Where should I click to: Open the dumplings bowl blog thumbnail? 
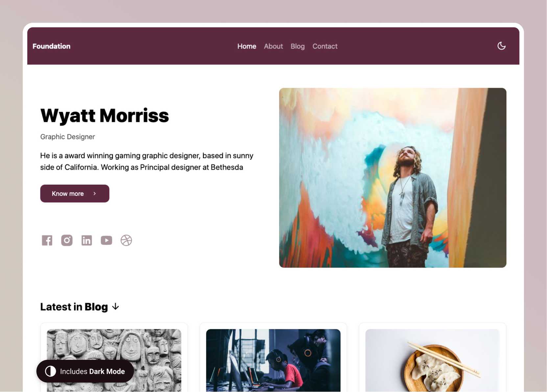pyautogui.click(x=432, y=360)
